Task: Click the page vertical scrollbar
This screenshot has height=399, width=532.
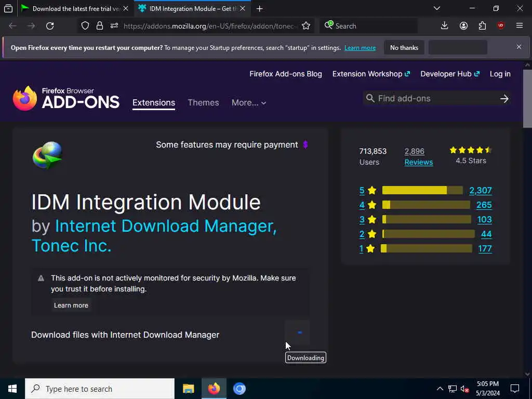Action: 527,98
